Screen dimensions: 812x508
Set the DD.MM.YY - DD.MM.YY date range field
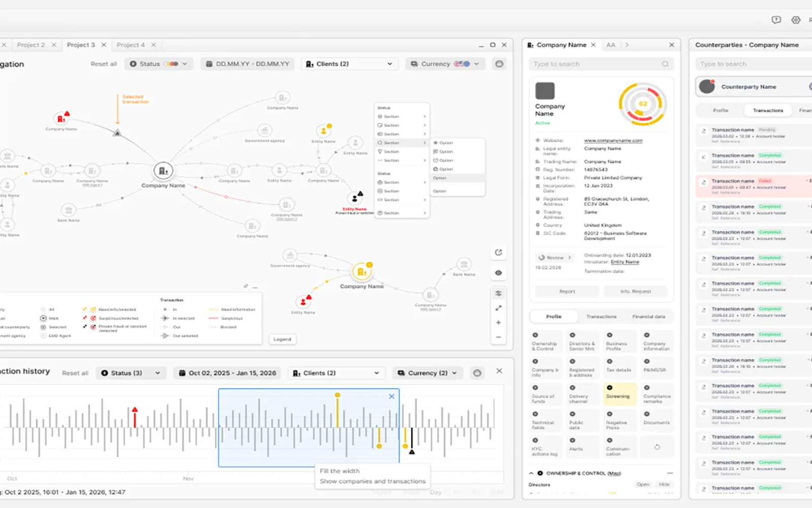tap(247, 64)
